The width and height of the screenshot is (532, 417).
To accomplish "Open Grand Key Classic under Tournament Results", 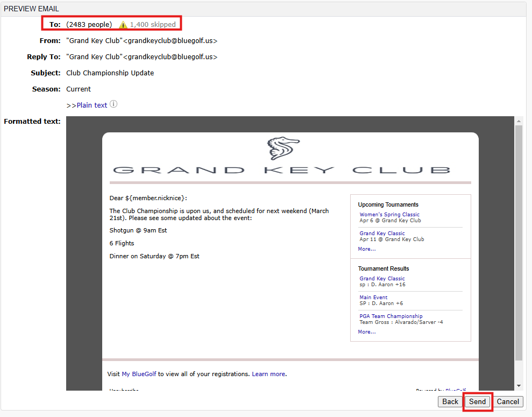I will (x=382, y=279).
